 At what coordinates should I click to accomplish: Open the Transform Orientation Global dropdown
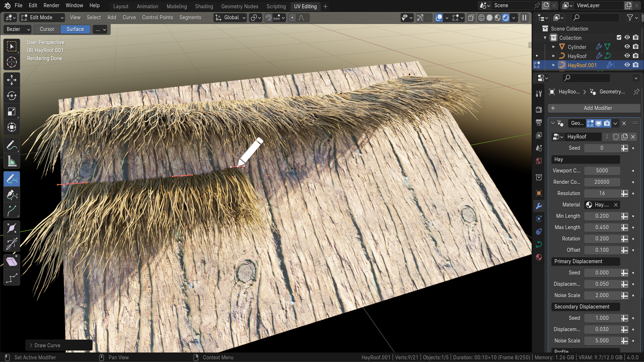230,18
